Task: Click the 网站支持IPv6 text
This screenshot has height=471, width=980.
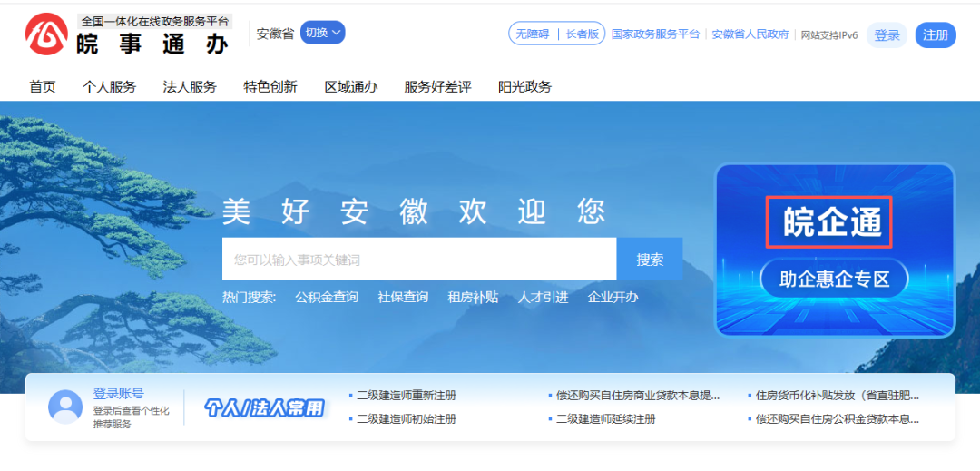Action: 829,35
